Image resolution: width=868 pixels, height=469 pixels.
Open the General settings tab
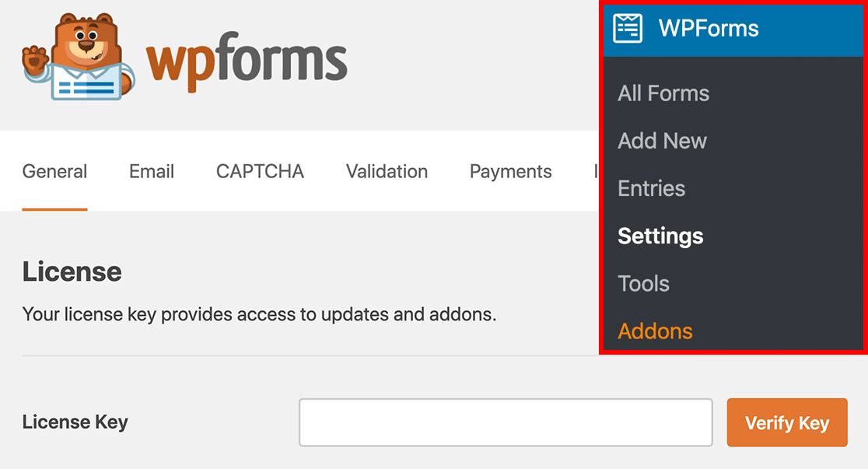point(54,171)
